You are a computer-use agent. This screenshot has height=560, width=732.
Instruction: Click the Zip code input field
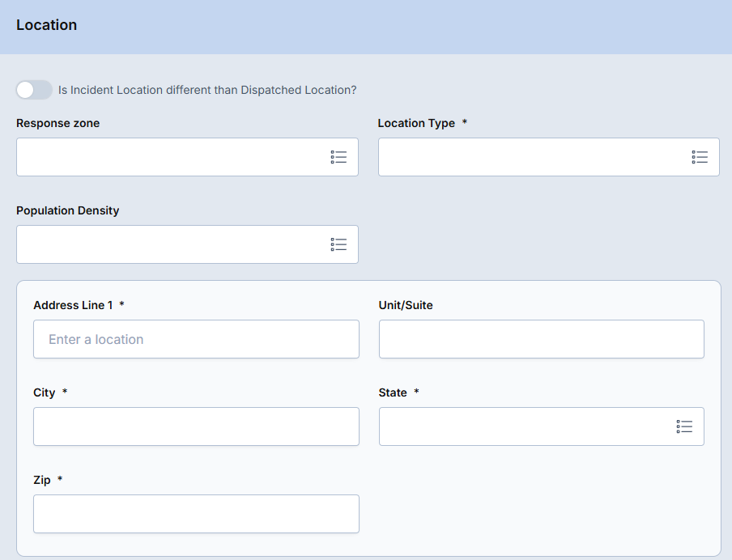(x=196, y=514)
